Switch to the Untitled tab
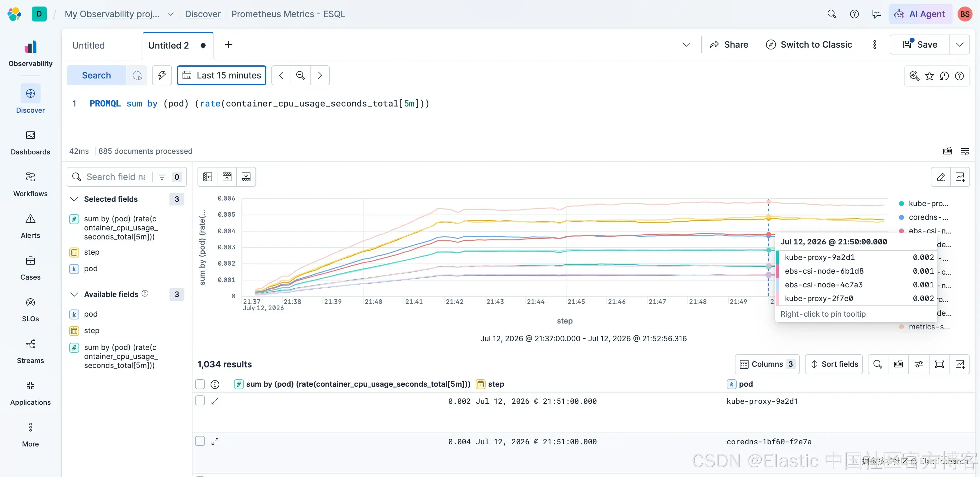 pos(89,46)
